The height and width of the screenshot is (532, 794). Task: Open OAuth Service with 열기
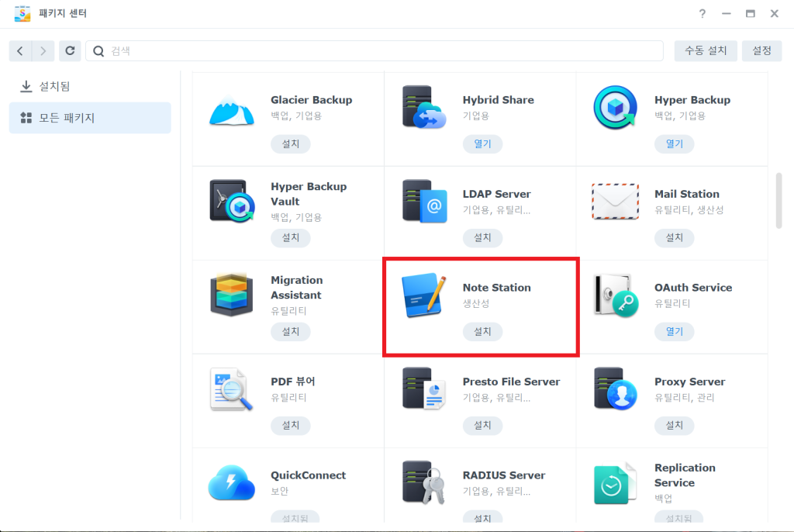tap(675, 331)
